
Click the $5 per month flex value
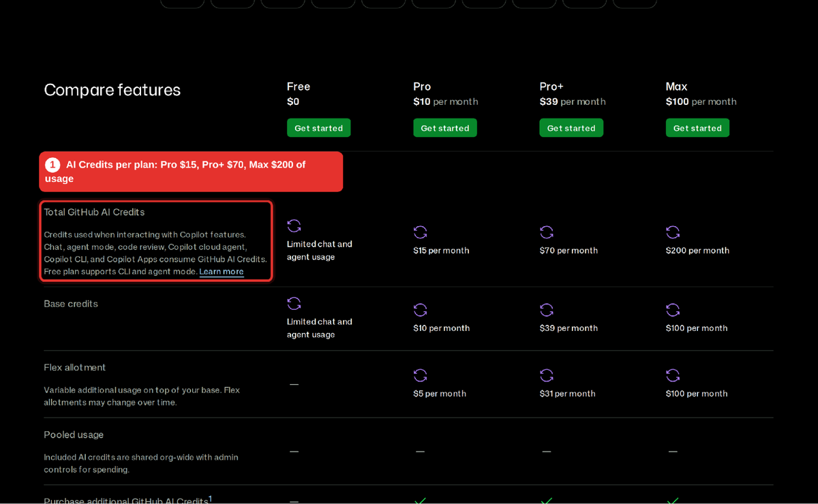(x=440, y=393)
